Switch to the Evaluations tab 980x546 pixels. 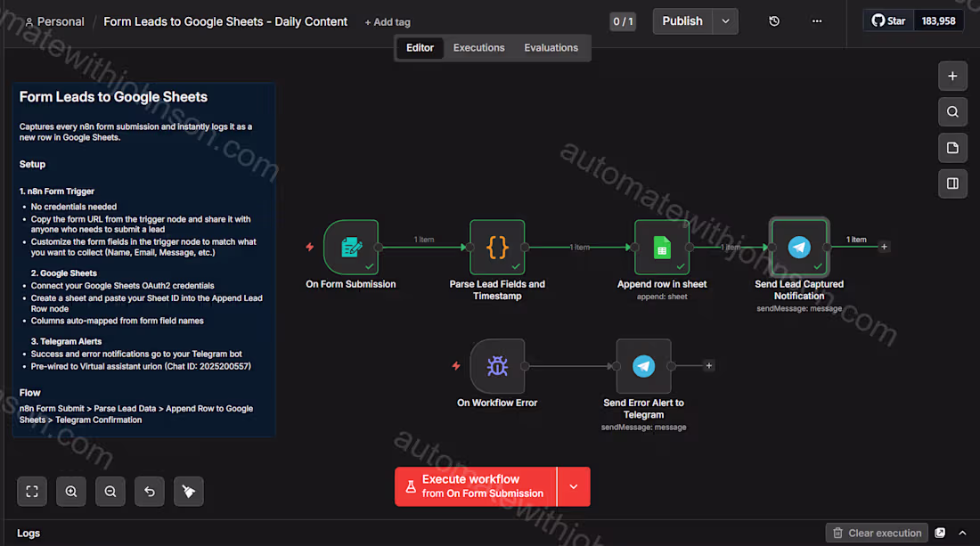[x=551, y=48]
